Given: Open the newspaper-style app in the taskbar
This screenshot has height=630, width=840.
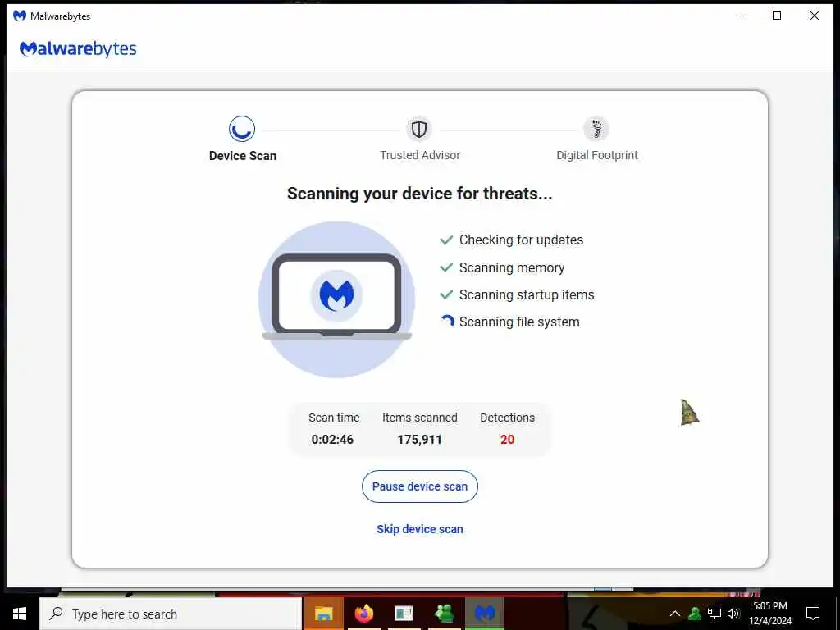Looking at the screenshot, I should click(x=404, y=614).
